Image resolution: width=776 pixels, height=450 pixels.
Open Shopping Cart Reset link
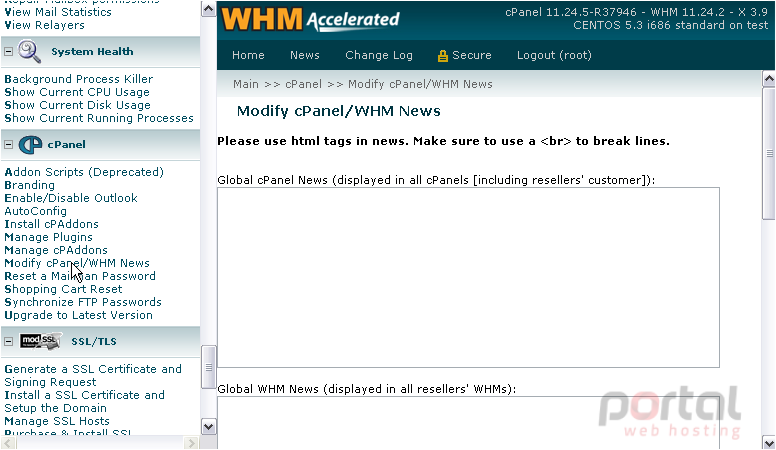[x=63, y=289]
